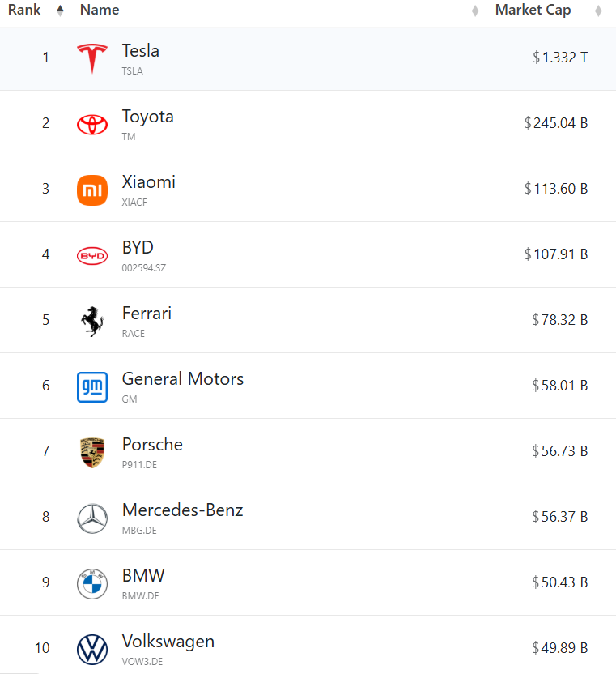Open the Volkswagen VW logo

[x=92, y=650]
